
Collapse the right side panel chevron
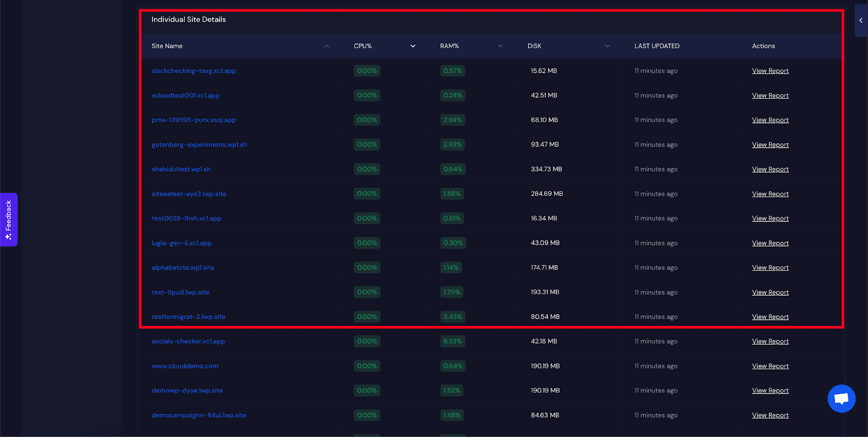(860, 21)
